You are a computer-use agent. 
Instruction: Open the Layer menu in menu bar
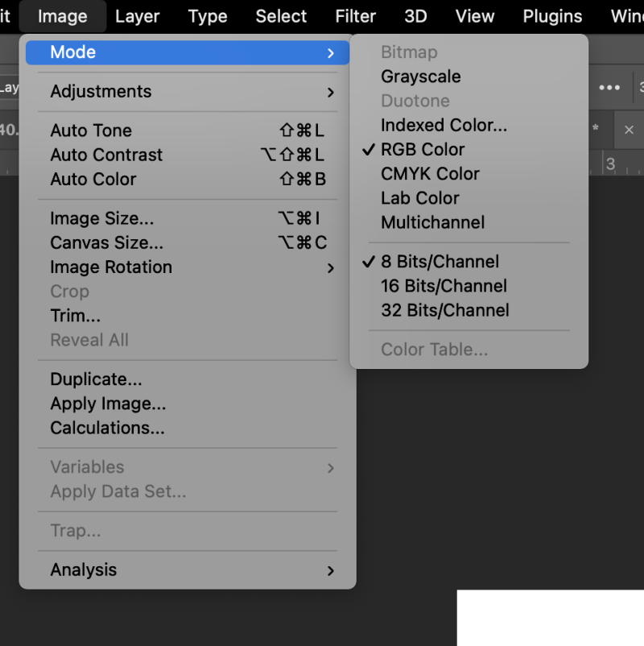(x=138, y=16)
